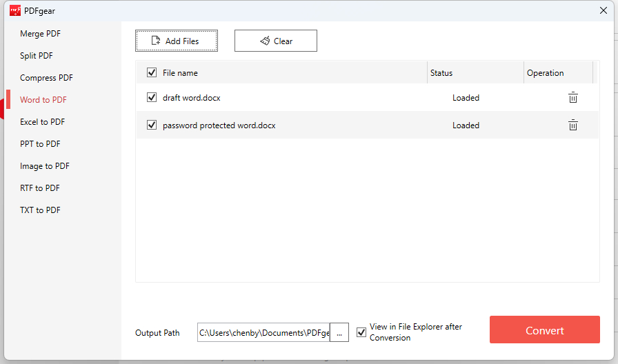
Task: Select RTF to PDF option
Action: coord(40,188)
